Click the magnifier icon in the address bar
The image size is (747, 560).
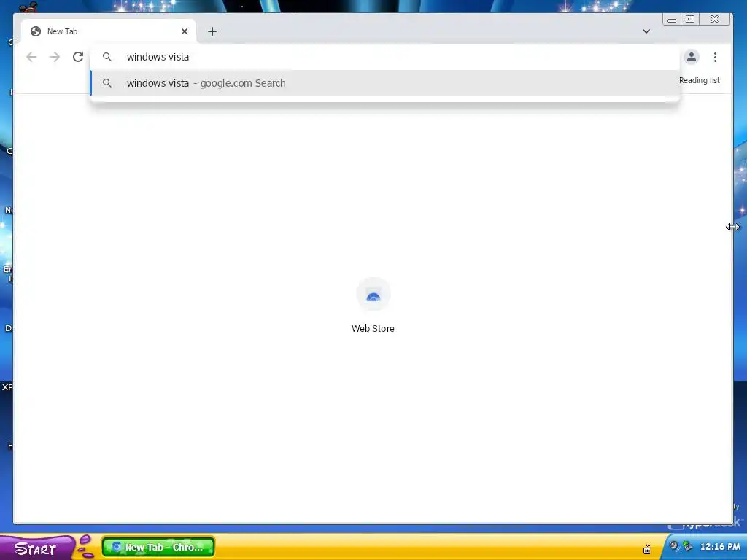click(107, 57)
